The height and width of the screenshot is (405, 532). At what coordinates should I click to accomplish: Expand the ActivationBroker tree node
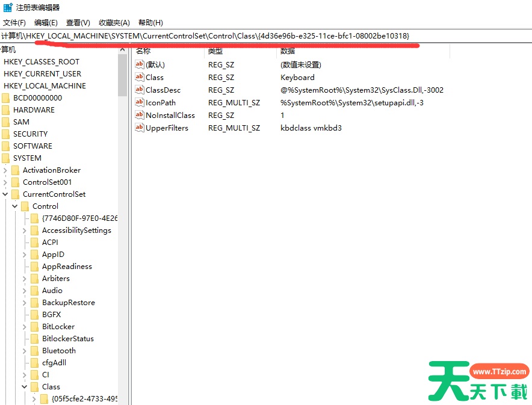coord(5,170)
